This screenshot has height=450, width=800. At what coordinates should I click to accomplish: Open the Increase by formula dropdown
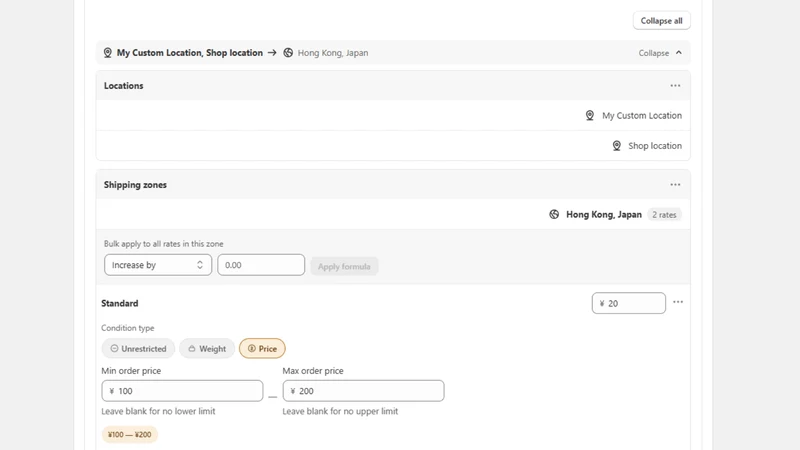pos(158,265)
